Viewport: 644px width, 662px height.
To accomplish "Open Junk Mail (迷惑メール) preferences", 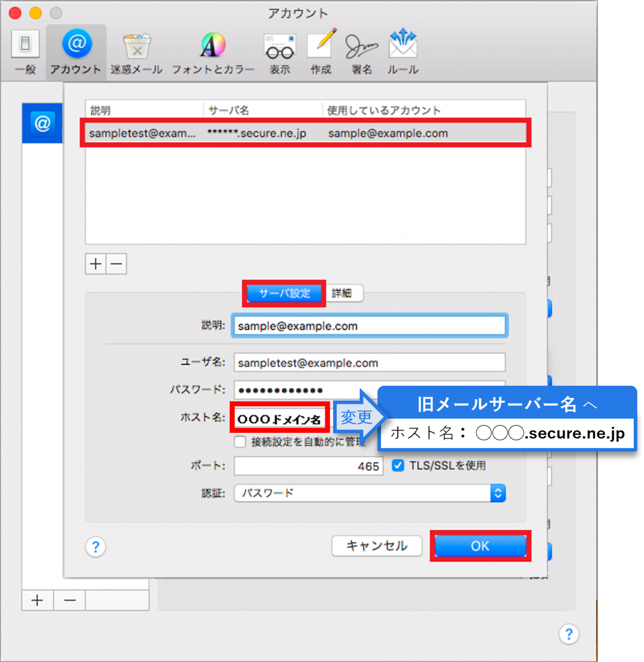I will (x=136, y=52).
